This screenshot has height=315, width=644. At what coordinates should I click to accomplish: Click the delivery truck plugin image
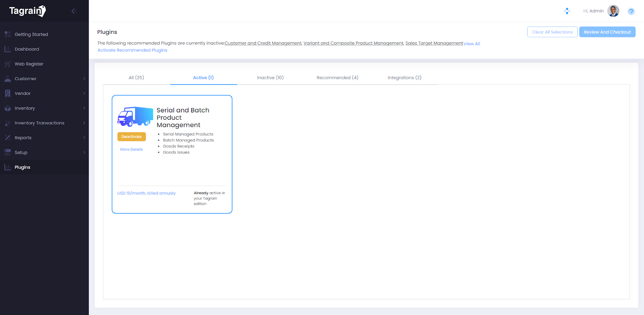[x=135, y=117]
